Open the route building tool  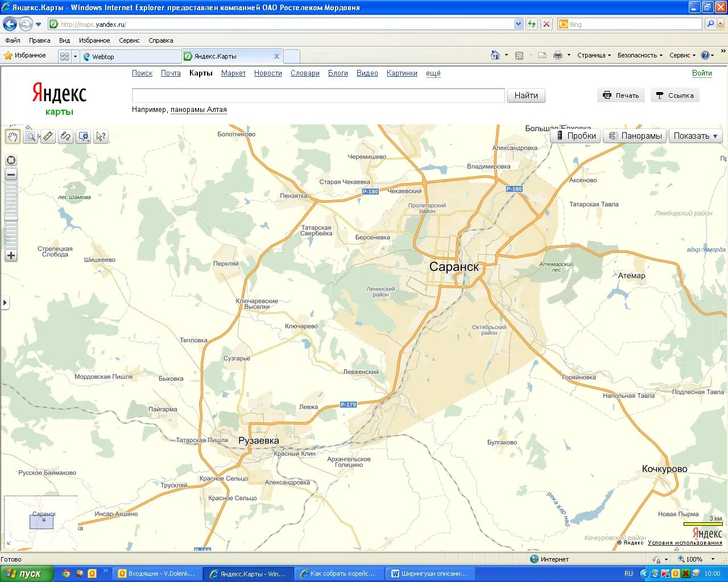pyautogui.click(x=65, y=136)
